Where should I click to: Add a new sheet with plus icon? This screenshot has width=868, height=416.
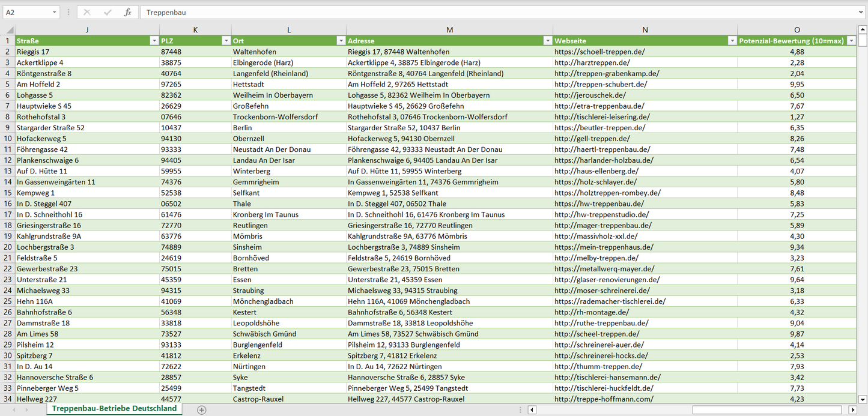pyautogui.click(x=202, y=410)
